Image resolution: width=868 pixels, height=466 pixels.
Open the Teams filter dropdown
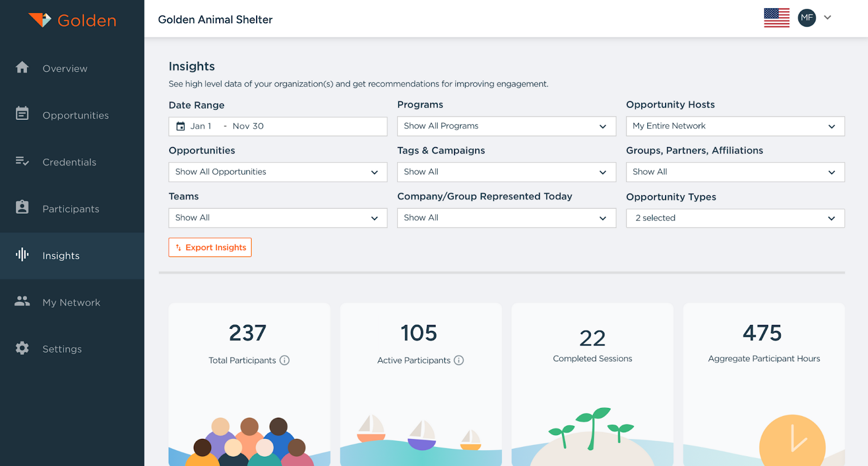click(278, 218)
